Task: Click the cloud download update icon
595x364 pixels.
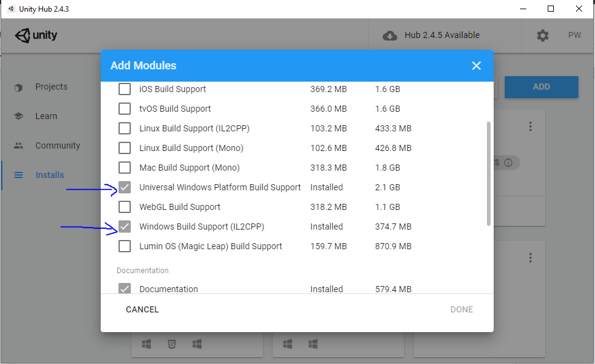Action: [390, 36]
